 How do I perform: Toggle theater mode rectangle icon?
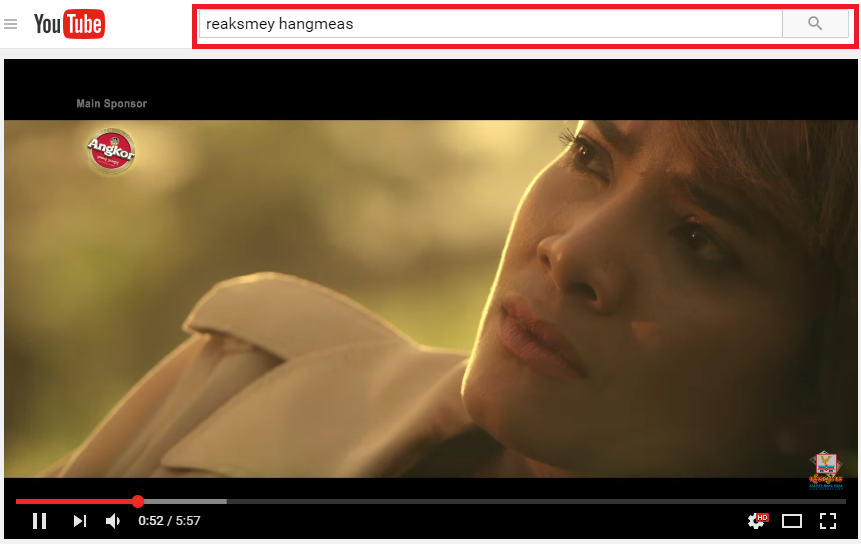click(x=792, y=521)
